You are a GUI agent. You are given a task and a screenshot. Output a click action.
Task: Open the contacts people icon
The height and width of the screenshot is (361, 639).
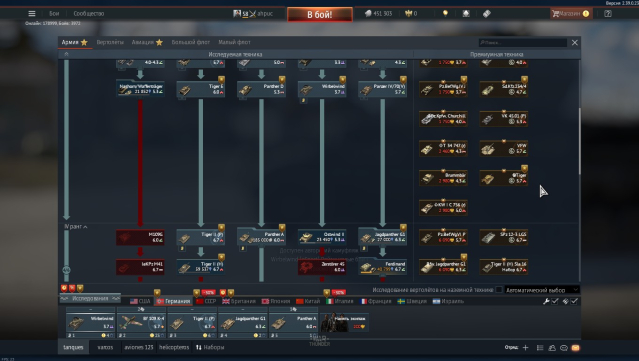click(x=552, y=348)
